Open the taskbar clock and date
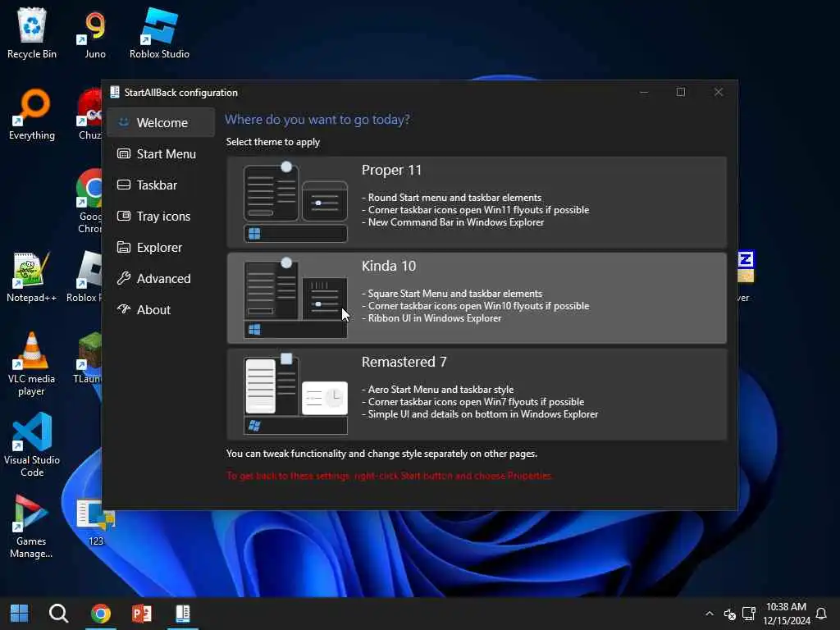This screenshot has height=630, width=840. (x=786, y=614)
